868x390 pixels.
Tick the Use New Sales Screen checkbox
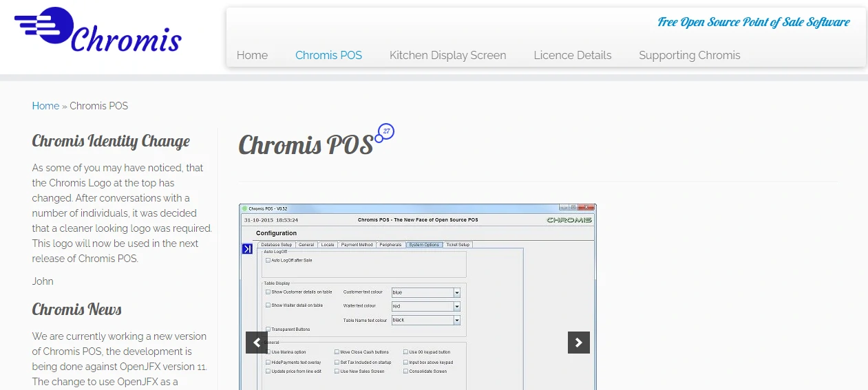pos(337,371)
